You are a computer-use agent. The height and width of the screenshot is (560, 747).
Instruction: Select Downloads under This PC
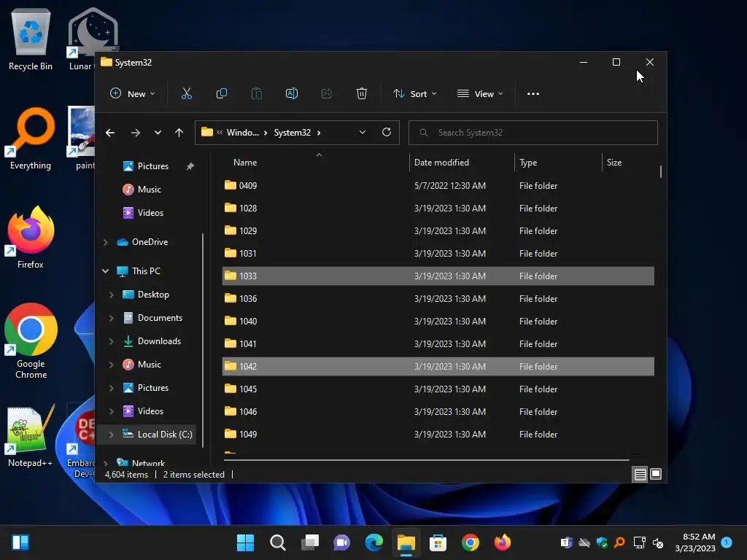[158, 341]
